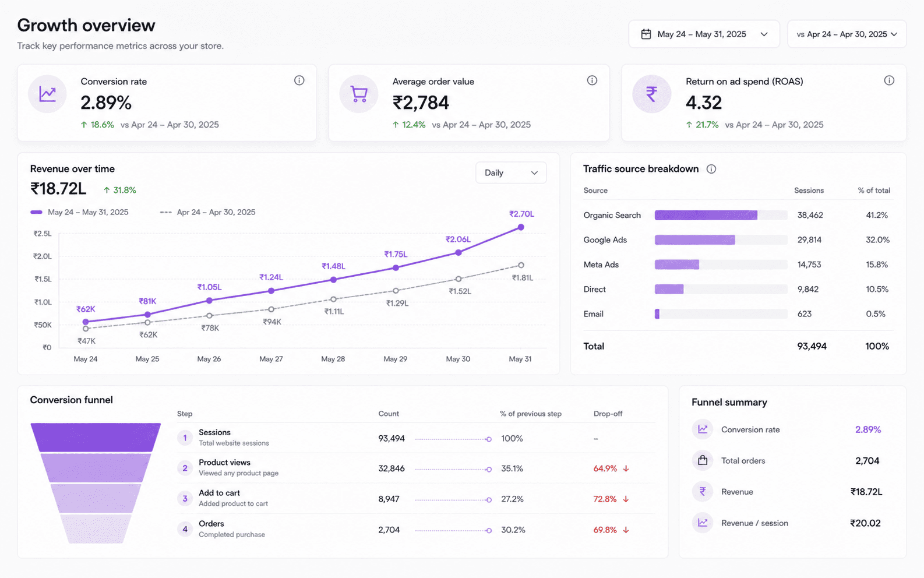Click the rupee icon in the ROAS card
924x578 pixels.
pyautogui.click(x=652, y=94)
